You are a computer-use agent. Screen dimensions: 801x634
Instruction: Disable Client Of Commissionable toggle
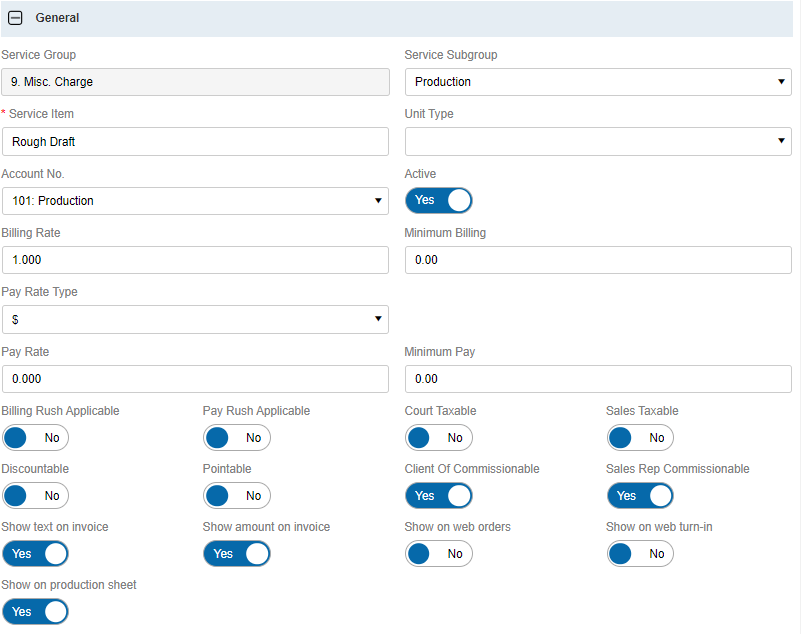[438, 496]
